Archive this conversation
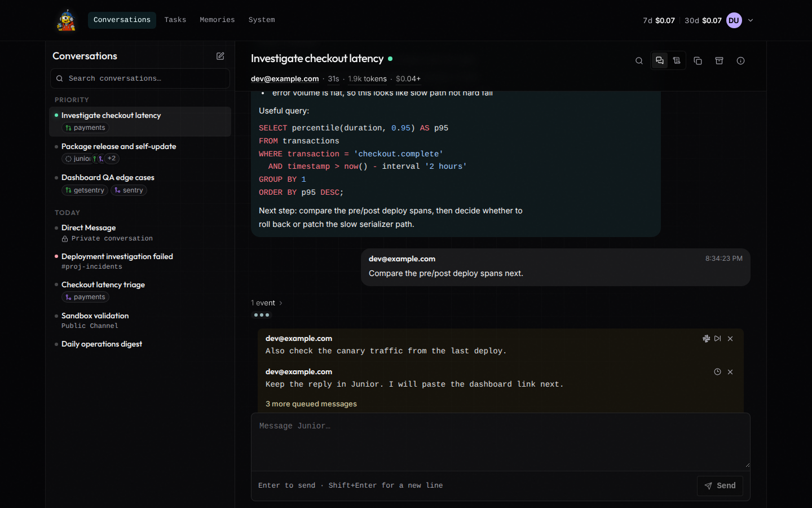Screen dimensions: 812x508 (719, 61)
